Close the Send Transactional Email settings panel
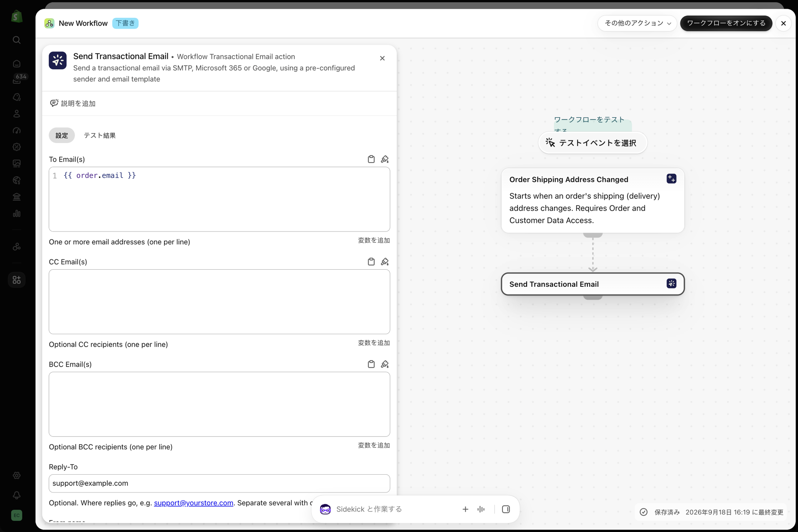This screenshot has height=532, width=798. pos(382,58)
